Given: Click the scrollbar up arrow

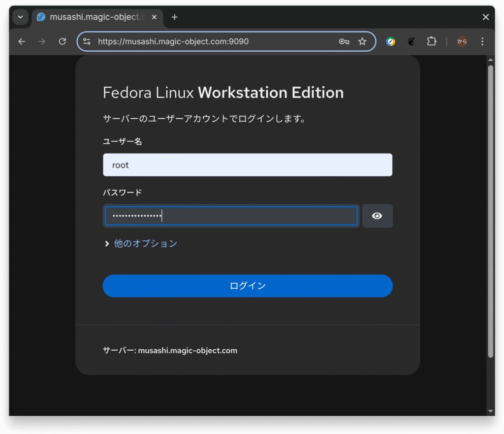Looking at the screenshot, I should (491, 60).
